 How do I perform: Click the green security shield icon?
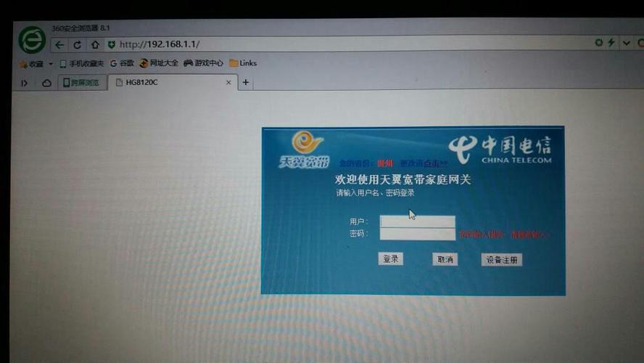point(111,44)
